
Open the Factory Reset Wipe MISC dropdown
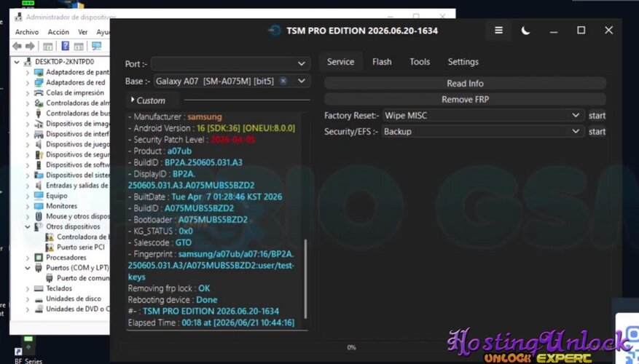point(483,116)
